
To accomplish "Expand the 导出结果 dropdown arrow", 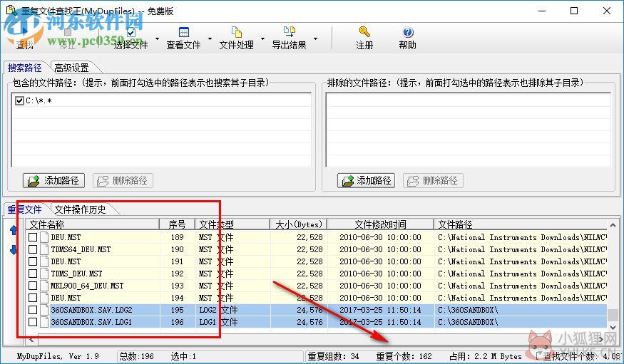I will (316, 38).
